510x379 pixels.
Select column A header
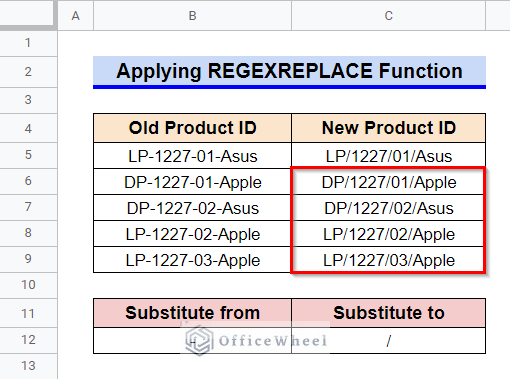76,16
